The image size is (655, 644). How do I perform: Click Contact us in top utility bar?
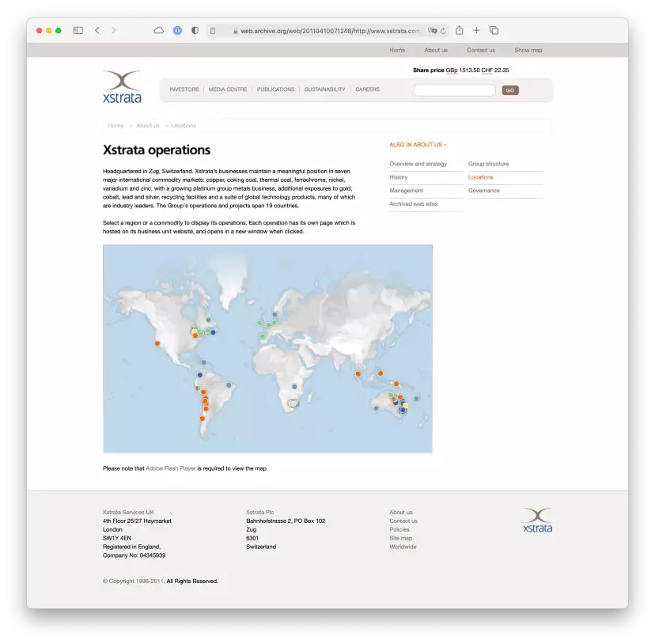[481, 50]
